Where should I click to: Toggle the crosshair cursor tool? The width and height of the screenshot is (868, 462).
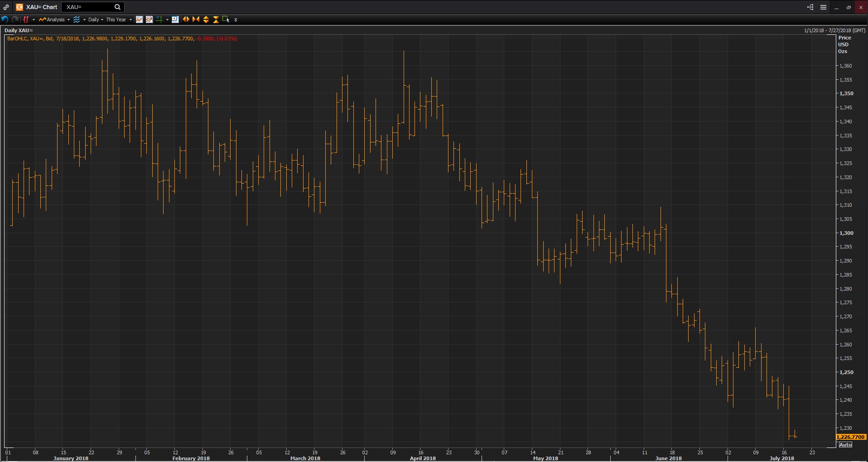159,19
